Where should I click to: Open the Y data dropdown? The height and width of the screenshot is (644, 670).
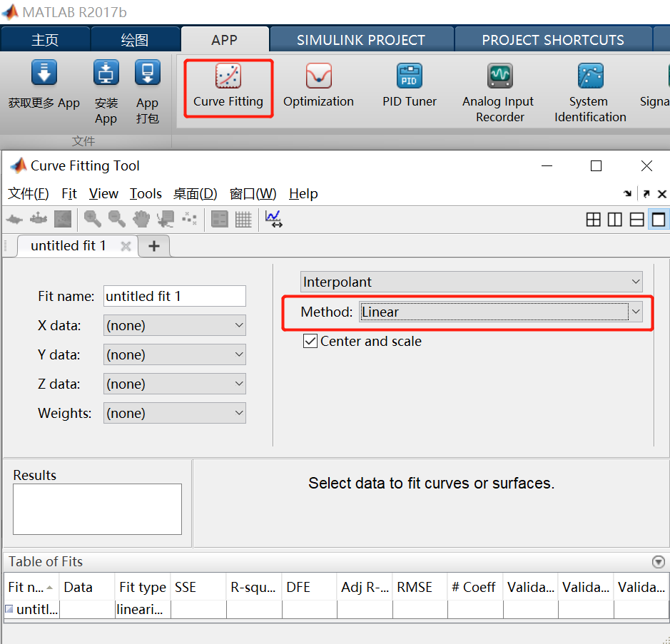tap(174, 354)
